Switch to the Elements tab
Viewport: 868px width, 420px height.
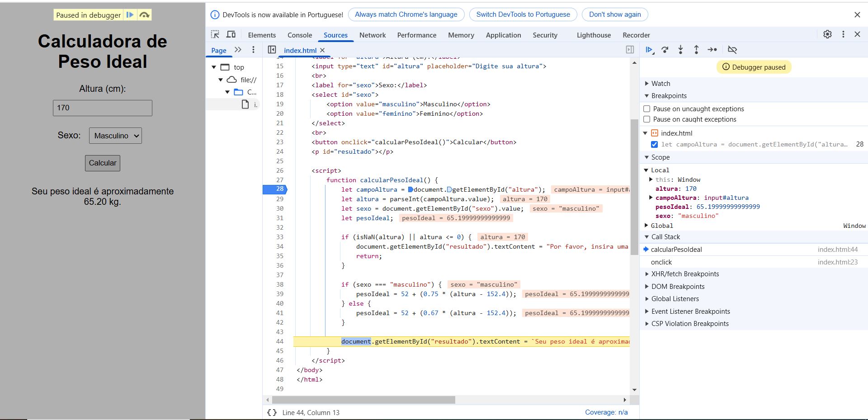point(262,35)
